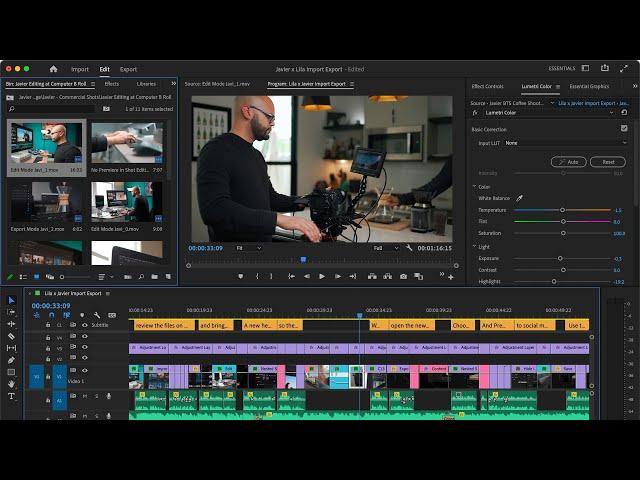Select the Track Select Forward tool
This screenshot has height=480, width=640.
pos(11,312)
